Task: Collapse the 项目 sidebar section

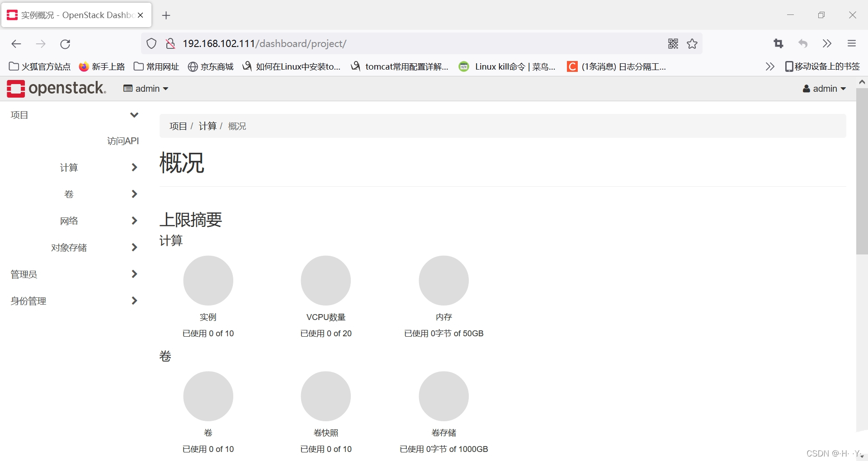Action: [74, 115]
